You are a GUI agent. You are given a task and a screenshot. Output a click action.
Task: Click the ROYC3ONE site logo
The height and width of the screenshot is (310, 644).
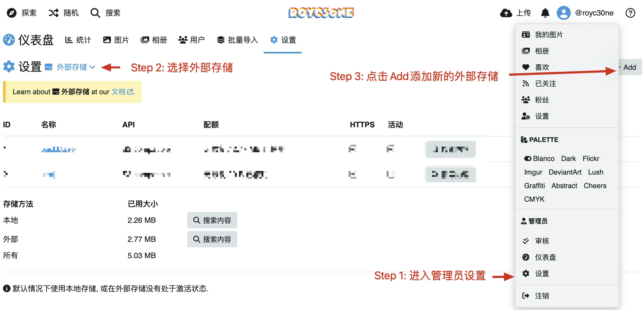(321, 13)
